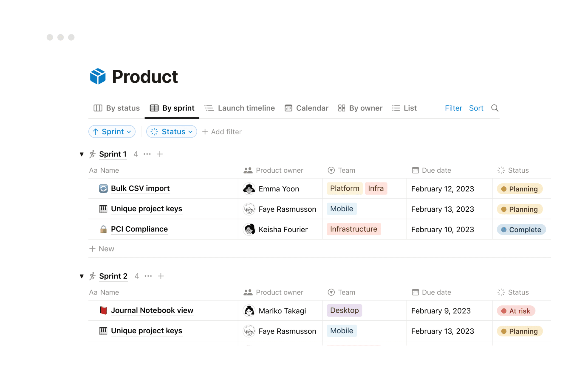Click Faye Rasmusson's avatar in Sprint 1
Image resolution: width=588 pixels, height=370 pixels.
click(x=249, y=209)
